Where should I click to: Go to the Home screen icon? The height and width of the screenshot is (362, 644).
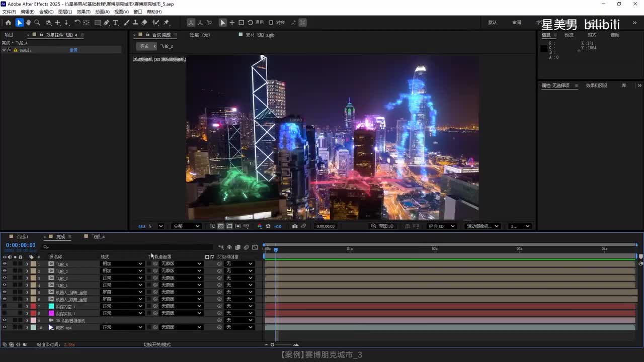(x=8, y=23)
